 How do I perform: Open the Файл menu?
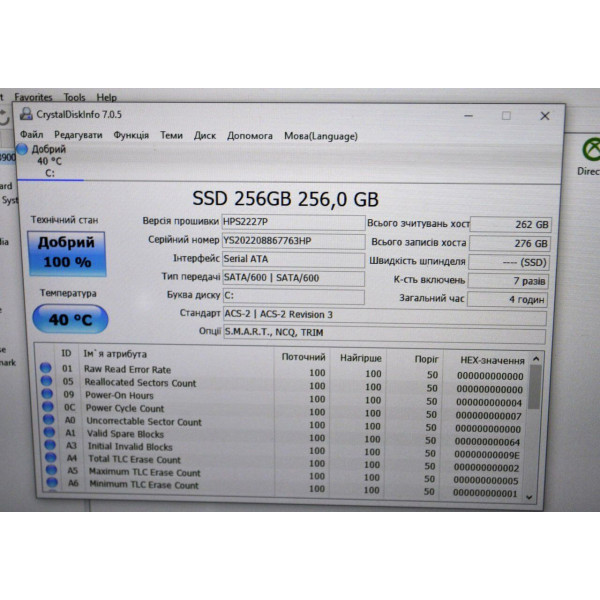point(31,134)
